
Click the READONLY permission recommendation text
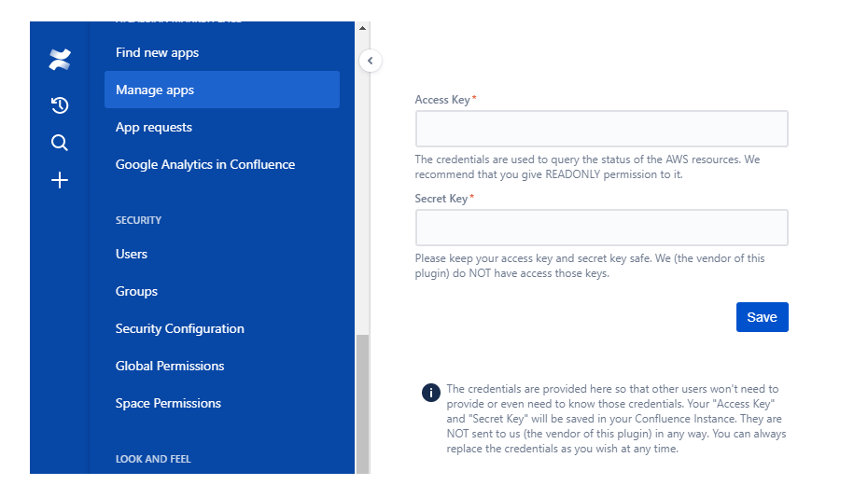tap(587, 167)
